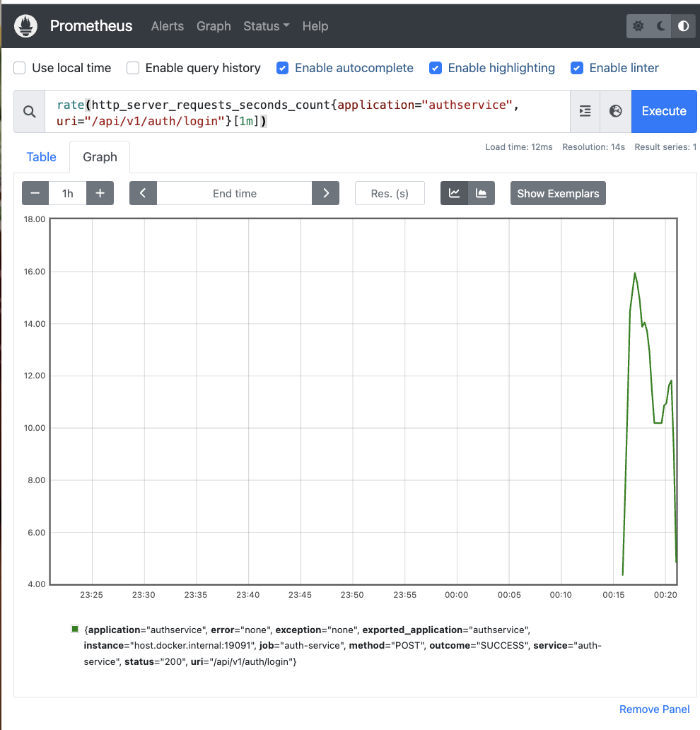700x730 pixels.
Task: Move end time forward with the right arrow
Action: (x=326, y=193)
